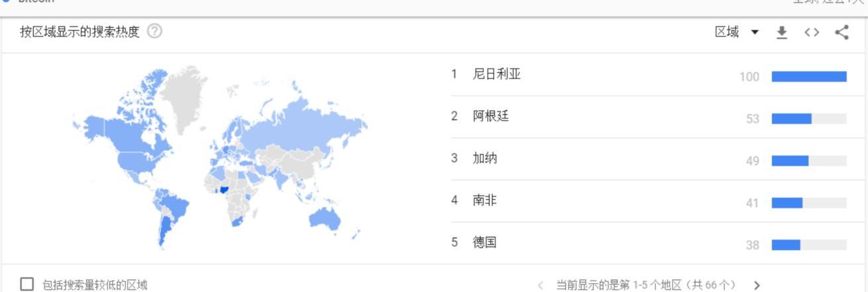Open the 区域 dropdown menu
868x292 pixels.
point(737,33)
